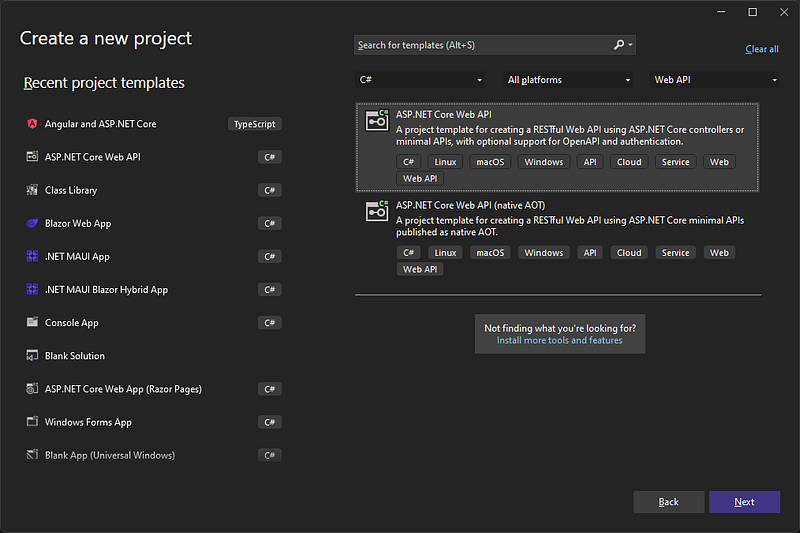The height and width of the screenshot is (533, 800).
Task: Click the Blank App (Universal Windows) icon
Action: pos(32,454)
